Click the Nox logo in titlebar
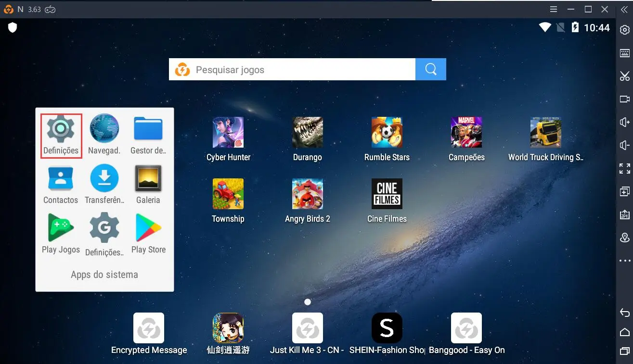 [x=8, y=9]
